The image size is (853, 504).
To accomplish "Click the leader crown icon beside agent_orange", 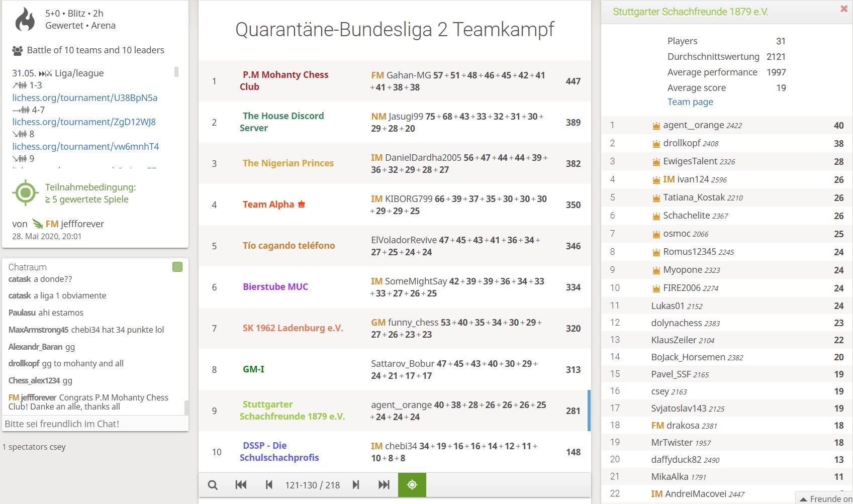I will (x=656, y=126).
